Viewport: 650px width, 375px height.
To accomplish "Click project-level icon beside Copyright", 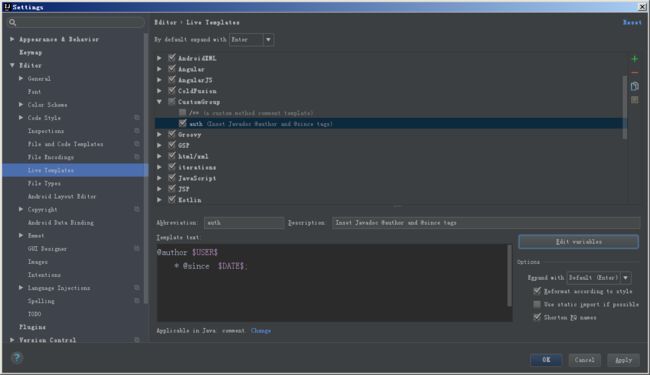I will 137,209.
